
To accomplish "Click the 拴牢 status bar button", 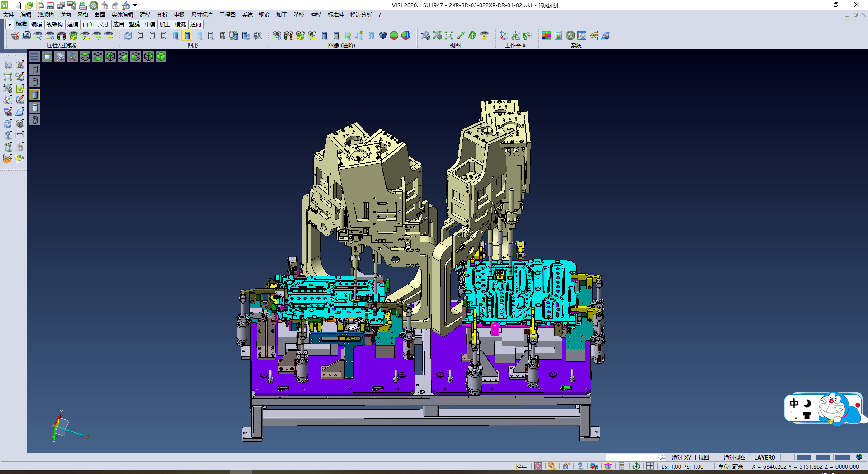I will click(521, 466).
